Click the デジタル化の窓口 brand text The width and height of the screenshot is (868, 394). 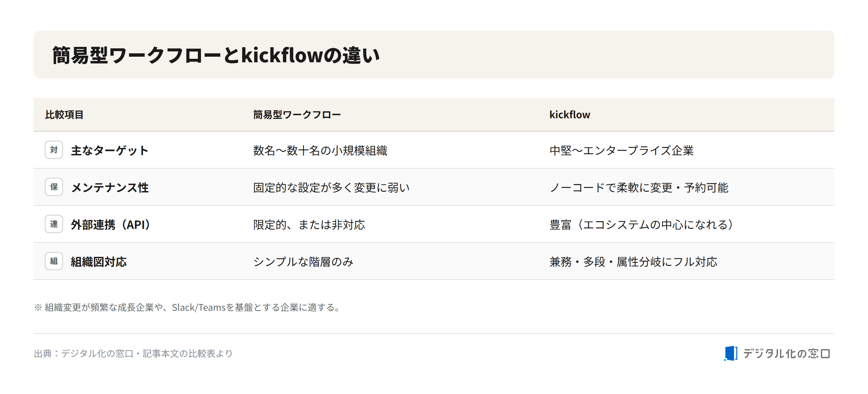pyautogui.click(x=786, y=353)
